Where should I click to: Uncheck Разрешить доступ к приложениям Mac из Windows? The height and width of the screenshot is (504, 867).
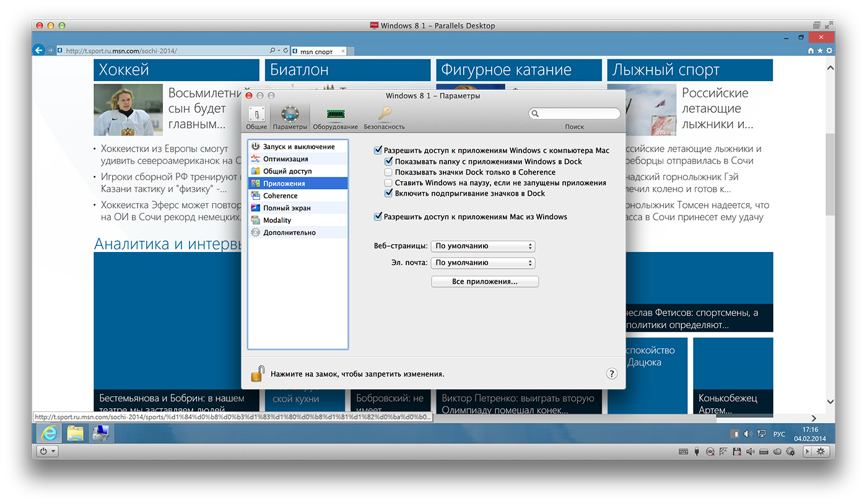(378, 217)
